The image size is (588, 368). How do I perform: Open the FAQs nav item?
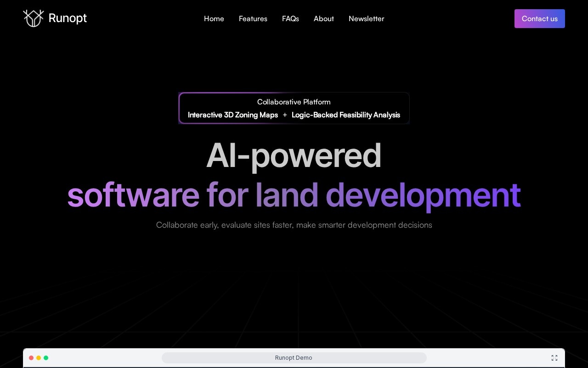pyautogui.click(x=290, y=19)
